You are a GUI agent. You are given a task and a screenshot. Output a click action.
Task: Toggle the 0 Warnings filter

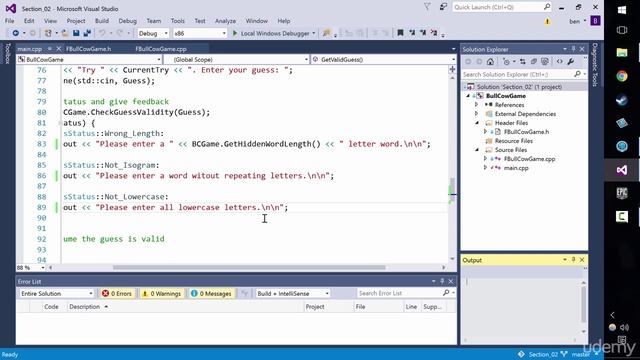click(x=161, y=293)
